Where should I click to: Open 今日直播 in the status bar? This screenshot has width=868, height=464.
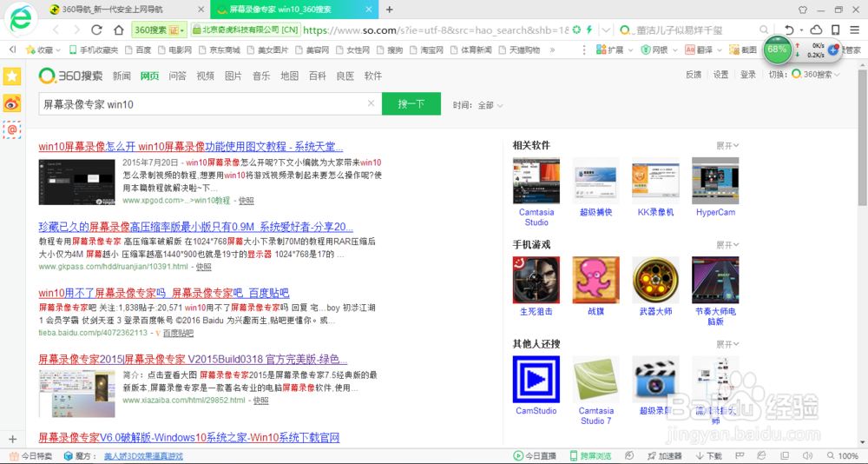tap(535, 456)
